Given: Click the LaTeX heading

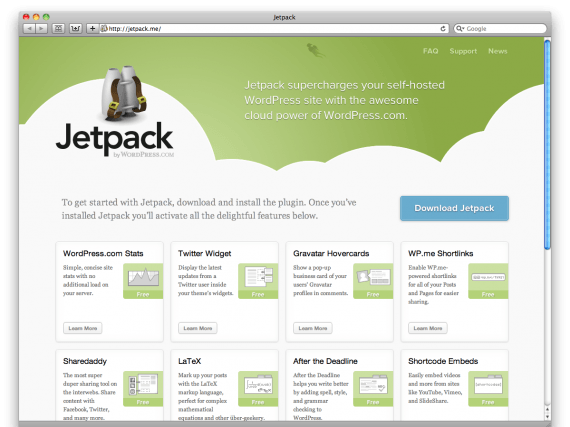Looking at the screenshot, I should [x=189, y=361].
